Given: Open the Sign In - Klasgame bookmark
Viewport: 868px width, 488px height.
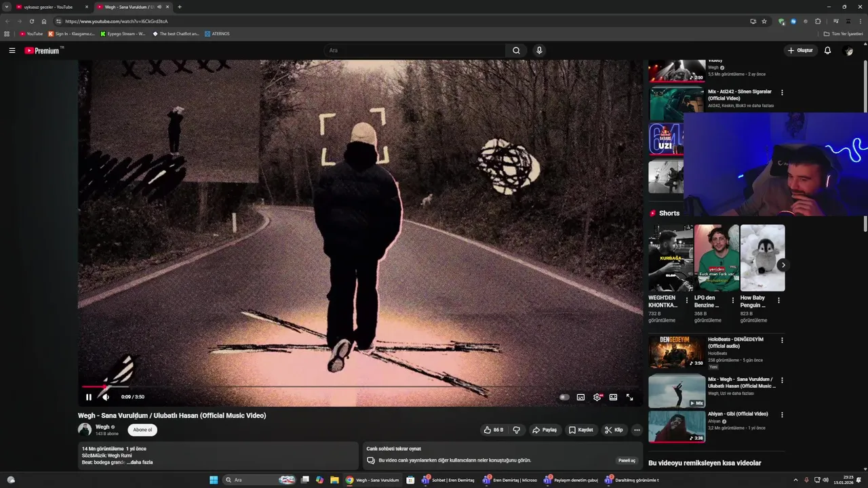Looking at the screenshot, I should click(x=71, y=34).
